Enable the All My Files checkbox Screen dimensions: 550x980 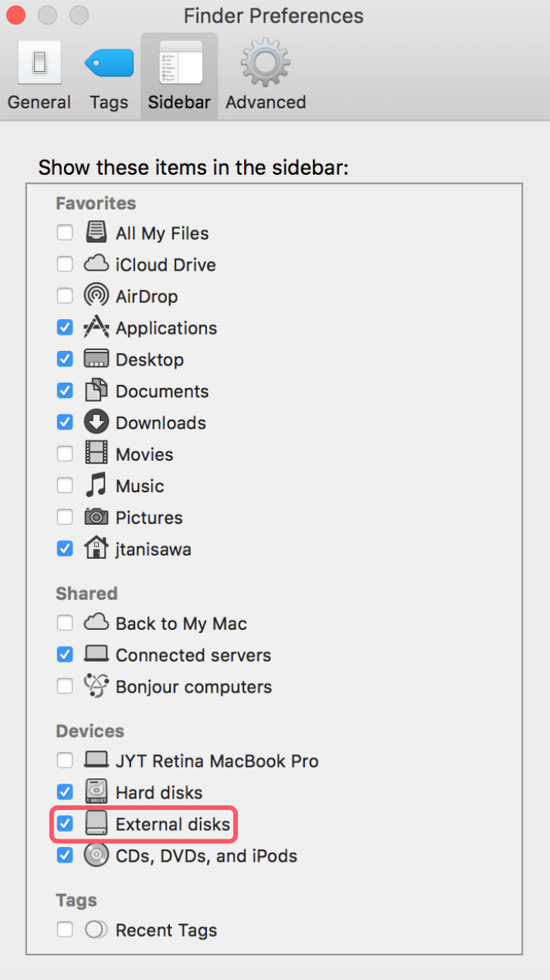(x=65, y=232)
